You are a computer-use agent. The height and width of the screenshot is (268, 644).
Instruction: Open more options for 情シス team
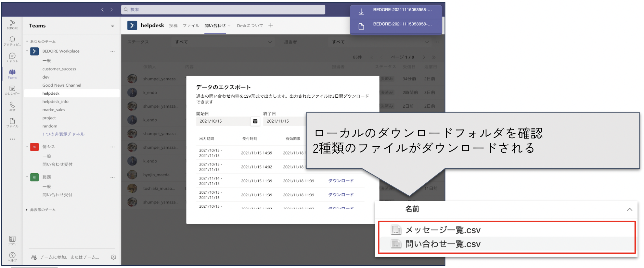[112, 147]
